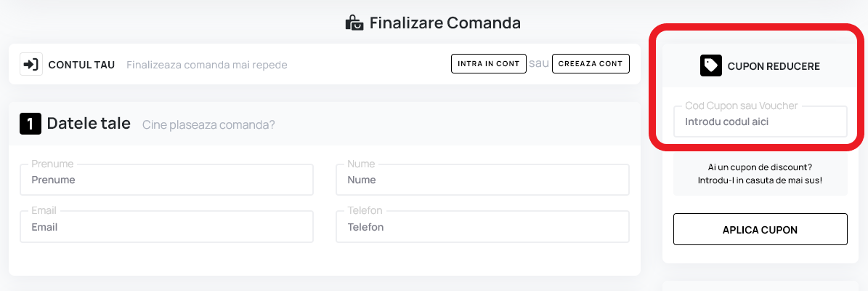Click the 'Cine plaseaza comanda?' subtitle text
Viewport: 868px width, 291px height.
[x=208, y=124]
